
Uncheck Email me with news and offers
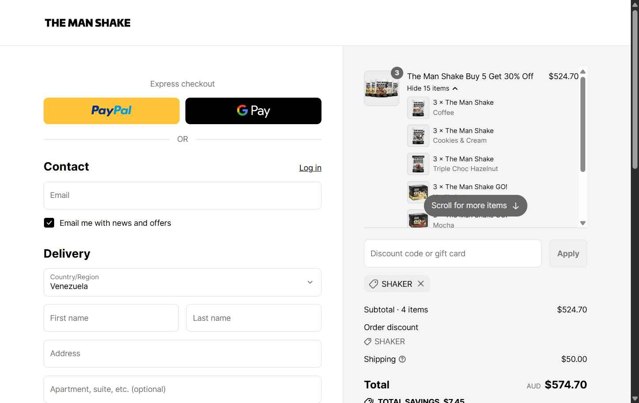click(49, 223)
